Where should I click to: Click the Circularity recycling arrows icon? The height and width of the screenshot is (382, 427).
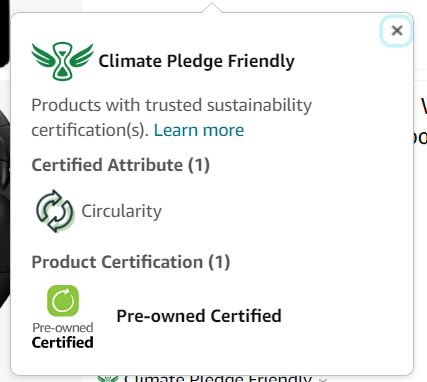tap(55, 211)
